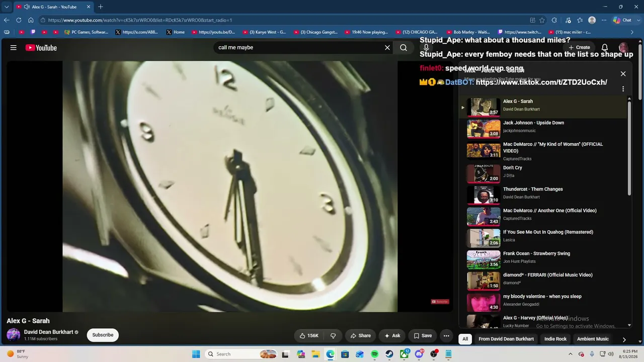Open the Ask AI button
Image resolution: width=644 pixels, height=362 pixels.
[x=392, y=336]
